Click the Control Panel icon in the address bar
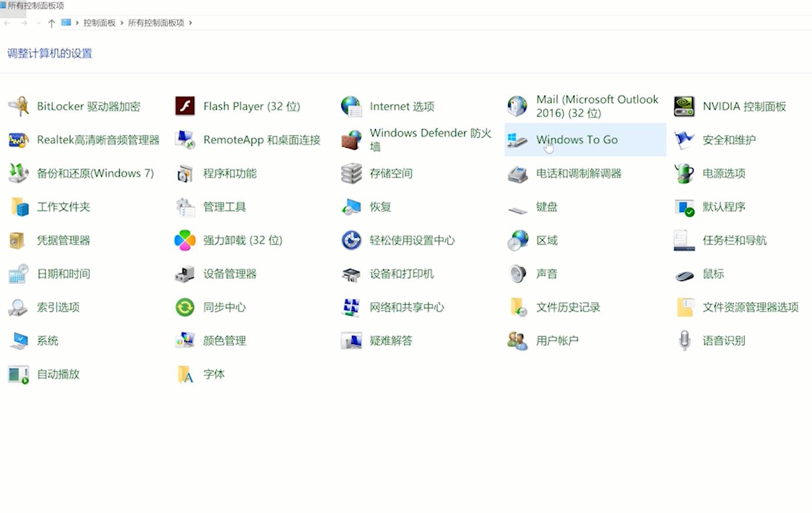Image resolution: width=812 pixels, height=513 pixels. pyautogui.click(x=66, y=22)
